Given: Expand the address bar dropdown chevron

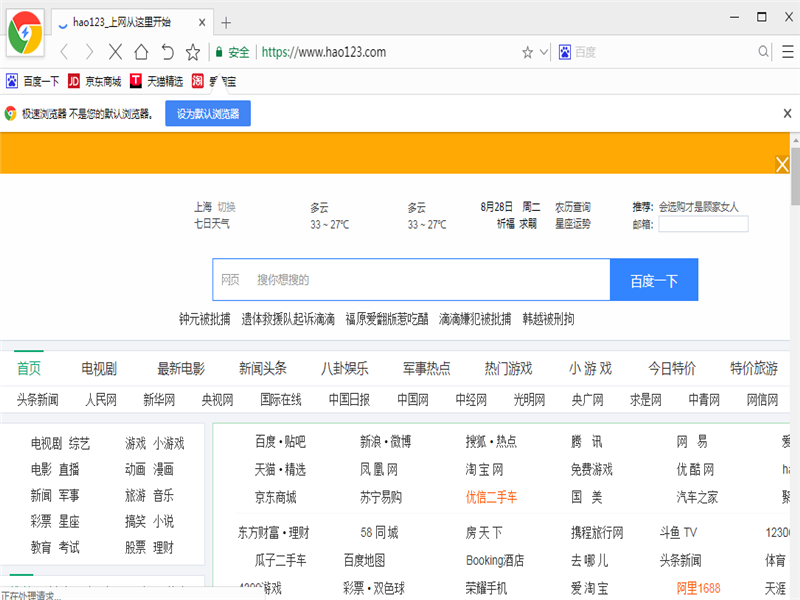Looking at the screenshot, I should [544, 52].
